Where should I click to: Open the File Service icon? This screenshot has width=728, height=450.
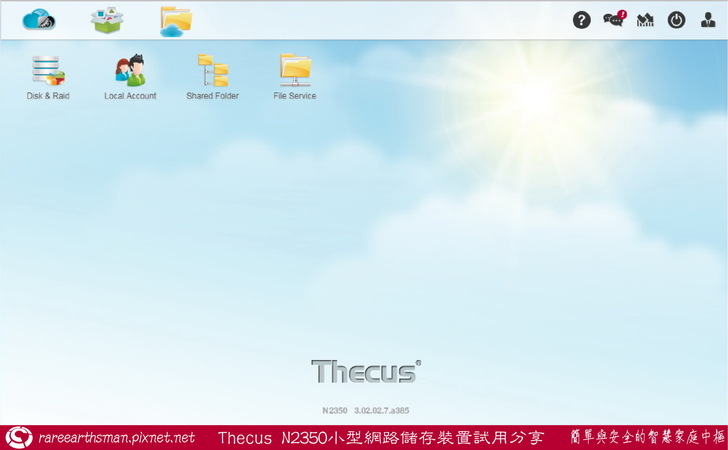(x=295, y=70)
